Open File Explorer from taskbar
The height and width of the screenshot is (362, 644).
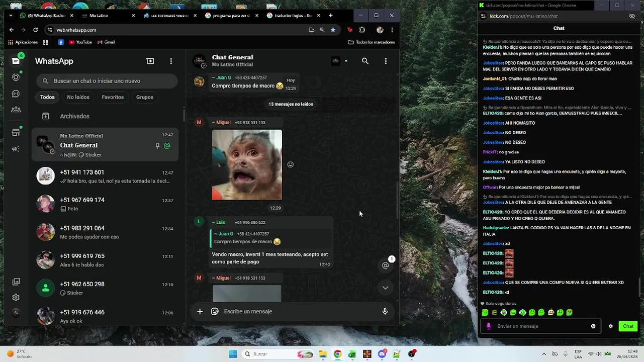click(x=323, y=354)
